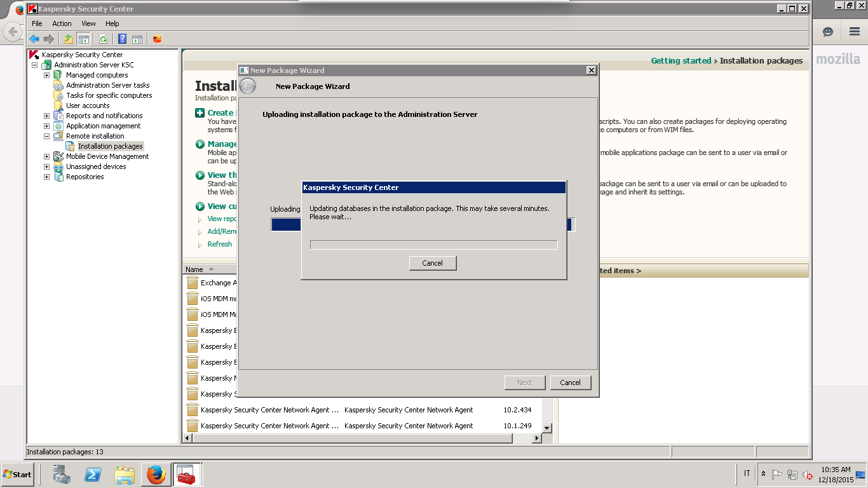Click the Refresh link in Installation packages
The image size is (868, 488).
pyautogui.click(x=220, y=244)
